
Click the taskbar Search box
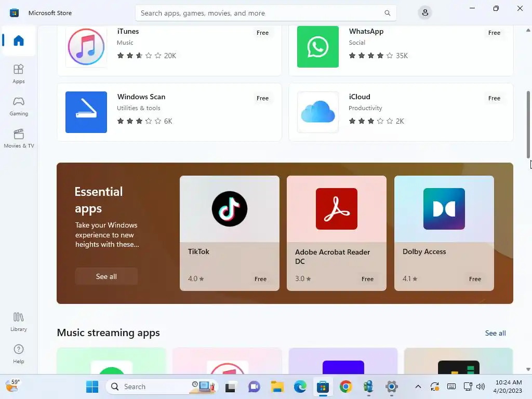pos(162,387)
